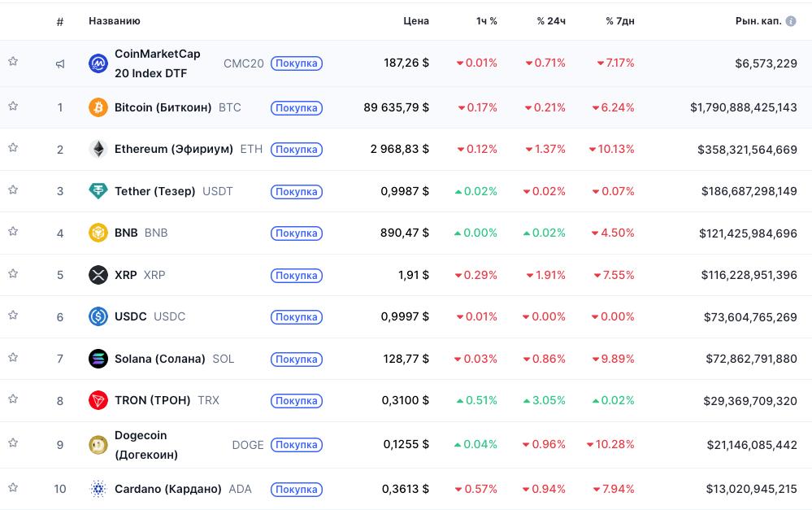The width and height of the screenshot is (812, 510).
Task: Click the market cap info icon
Action: (x=791, y=21)
